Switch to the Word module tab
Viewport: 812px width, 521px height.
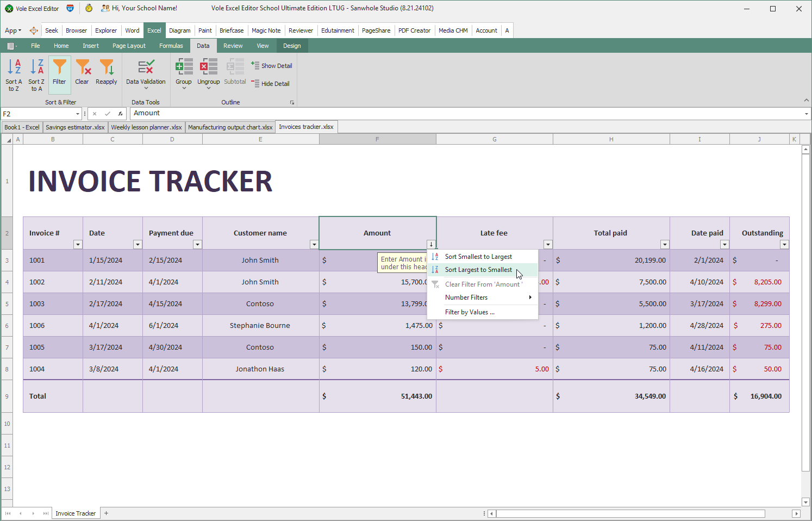coord(132,30)
